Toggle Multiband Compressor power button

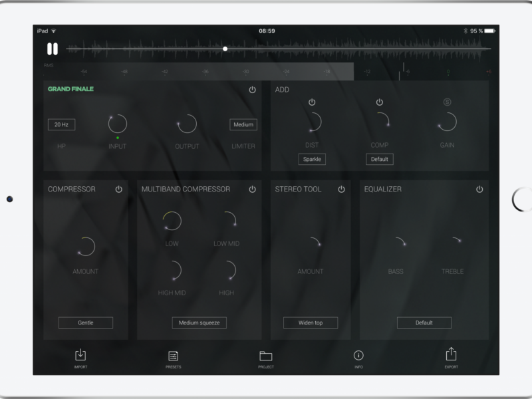(252, 189)
